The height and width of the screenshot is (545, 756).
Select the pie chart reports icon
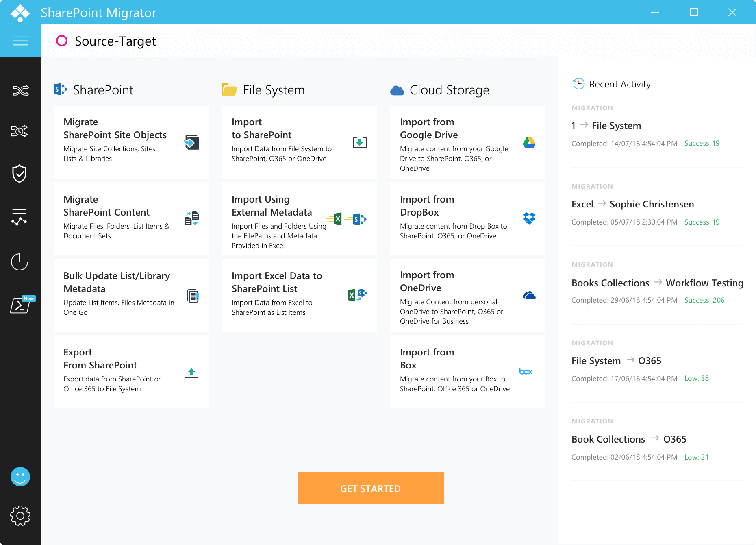20,262
